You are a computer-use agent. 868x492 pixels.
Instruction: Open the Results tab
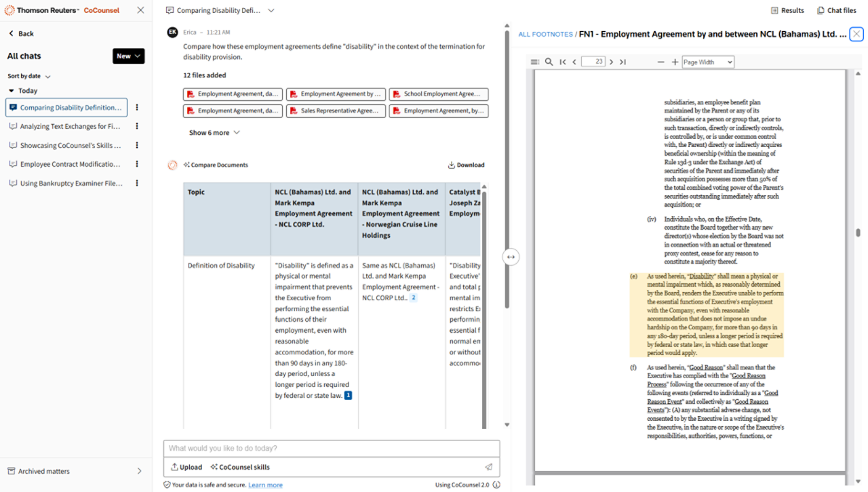coord(787,10)
